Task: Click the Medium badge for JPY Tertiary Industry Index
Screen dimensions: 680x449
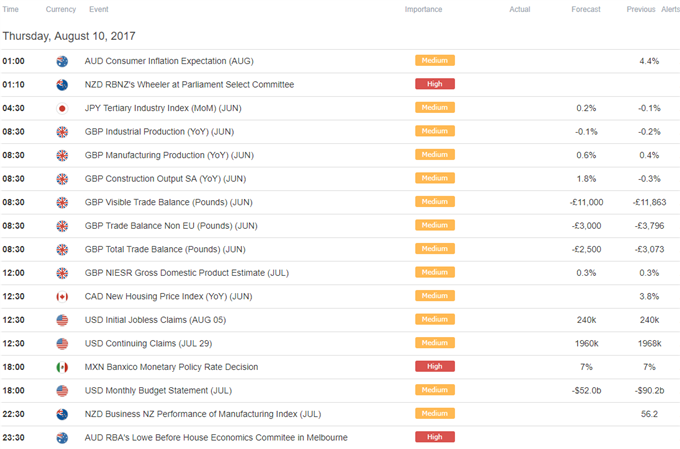Action: [435, 107]
